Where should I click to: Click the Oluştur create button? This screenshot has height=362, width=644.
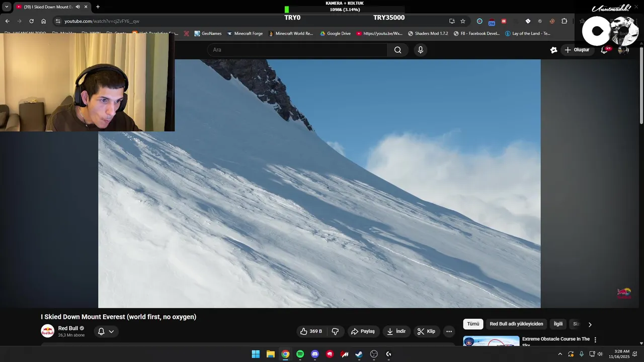point(577,50)
